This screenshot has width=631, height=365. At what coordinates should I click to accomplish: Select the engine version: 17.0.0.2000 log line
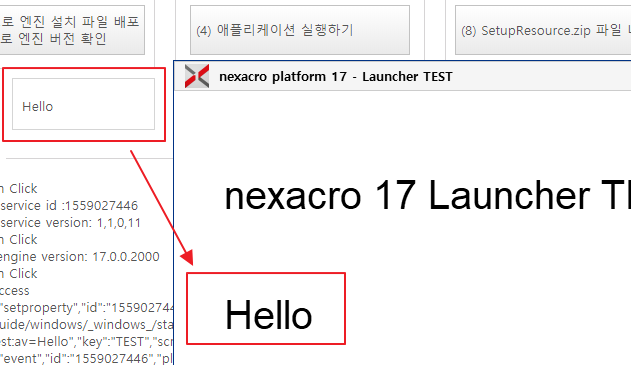pyautogui.click(x=80, y=257)
